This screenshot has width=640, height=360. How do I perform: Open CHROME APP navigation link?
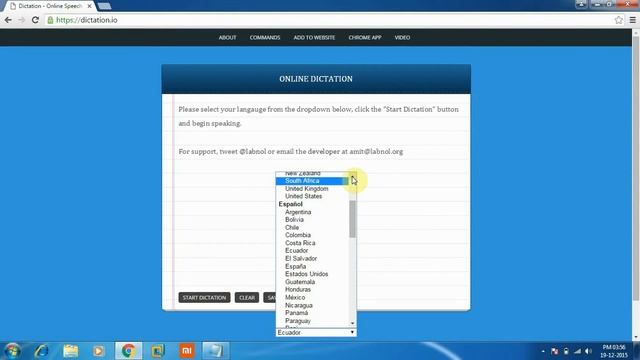tap(365, 38)
